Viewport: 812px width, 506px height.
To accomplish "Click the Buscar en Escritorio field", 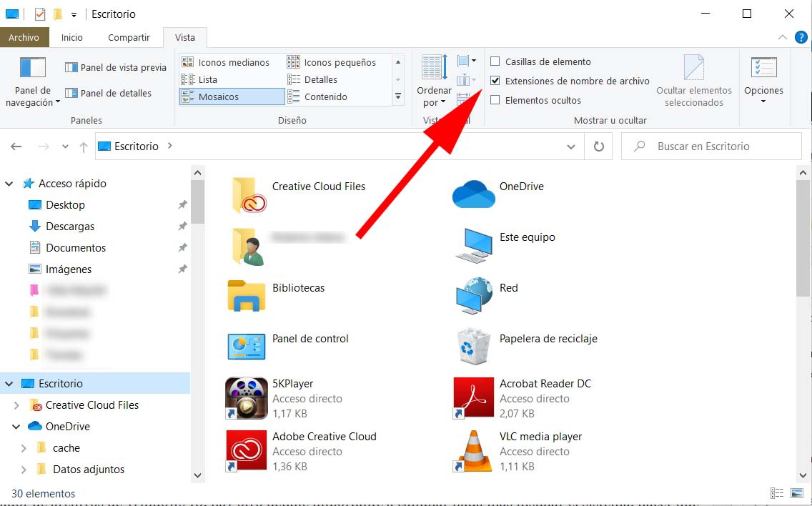I will tap(711, 146).
